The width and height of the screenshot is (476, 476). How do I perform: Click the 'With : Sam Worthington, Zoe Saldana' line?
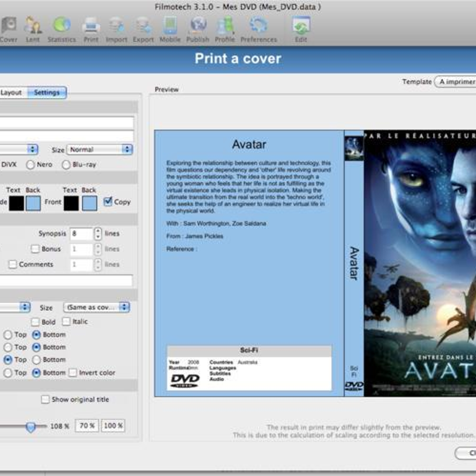point(216,223)
